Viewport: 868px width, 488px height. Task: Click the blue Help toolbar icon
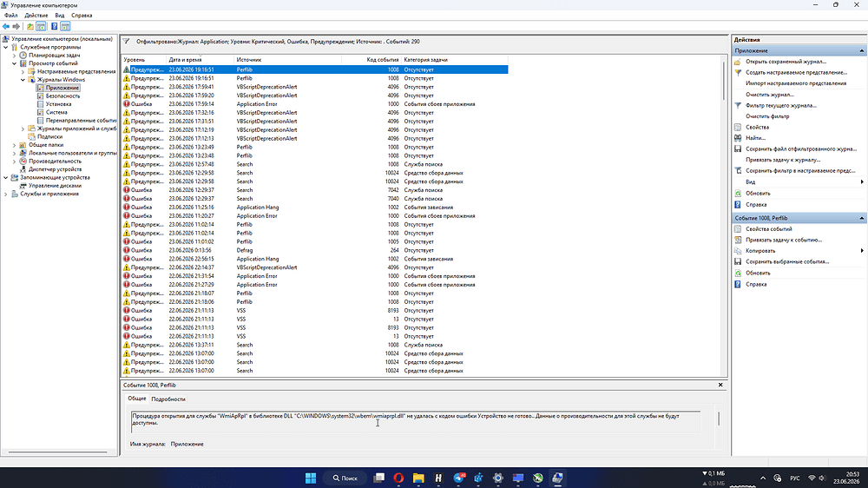pos(54,27)
